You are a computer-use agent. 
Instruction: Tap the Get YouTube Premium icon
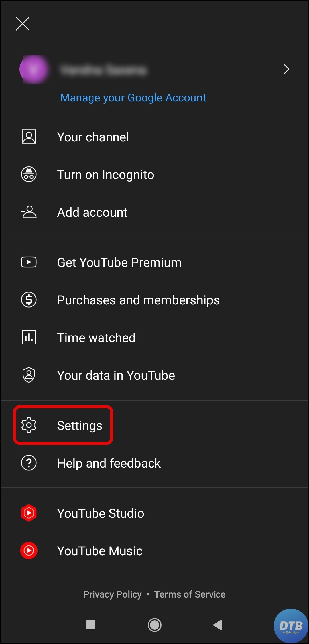[29, 262]
